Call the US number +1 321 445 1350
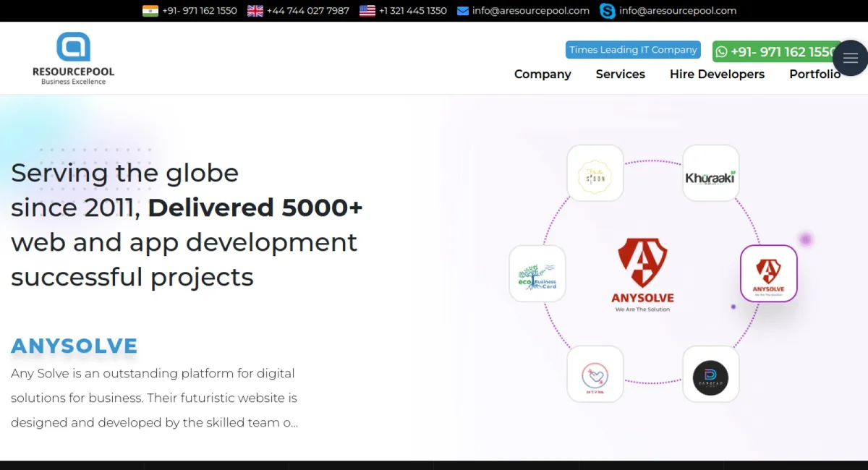The height and width of the screenshot is (470, 868). click(413, 11)
